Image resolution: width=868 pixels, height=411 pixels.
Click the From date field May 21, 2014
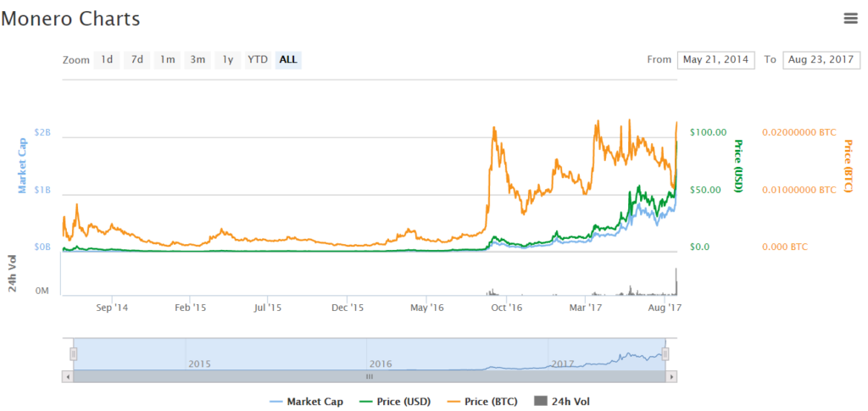tap(715, 59)
